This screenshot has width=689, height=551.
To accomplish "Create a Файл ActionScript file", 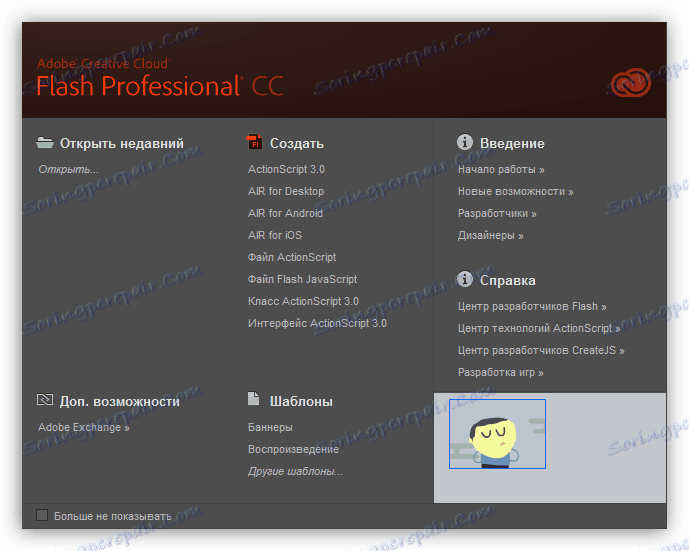I will tap(292, 257).
